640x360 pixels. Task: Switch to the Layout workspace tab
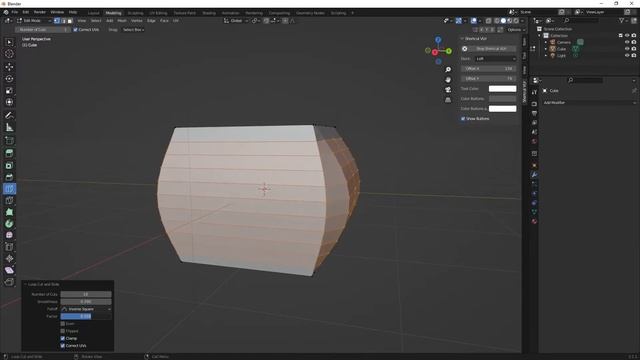93,13
